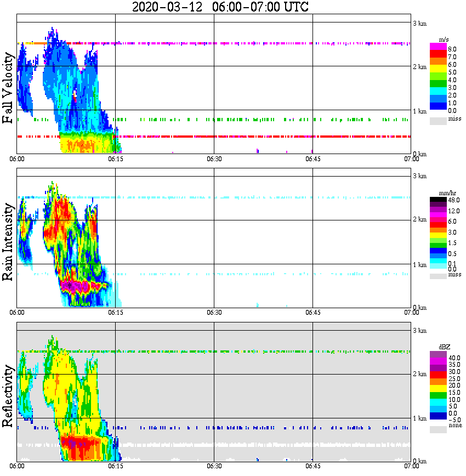Select the 'dBZ' unit label
466x476 pixels.
pyautogui.click(x=445, y=347)
